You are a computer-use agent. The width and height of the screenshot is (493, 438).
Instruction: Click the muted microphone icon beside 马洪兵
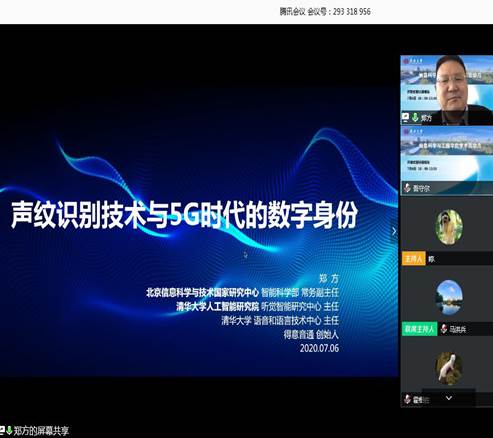pos(444,329)
